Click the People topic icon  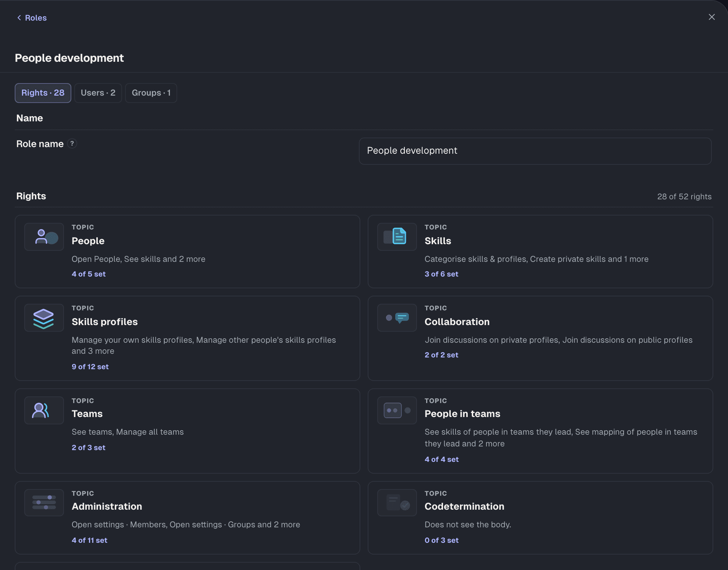point(44,237)
